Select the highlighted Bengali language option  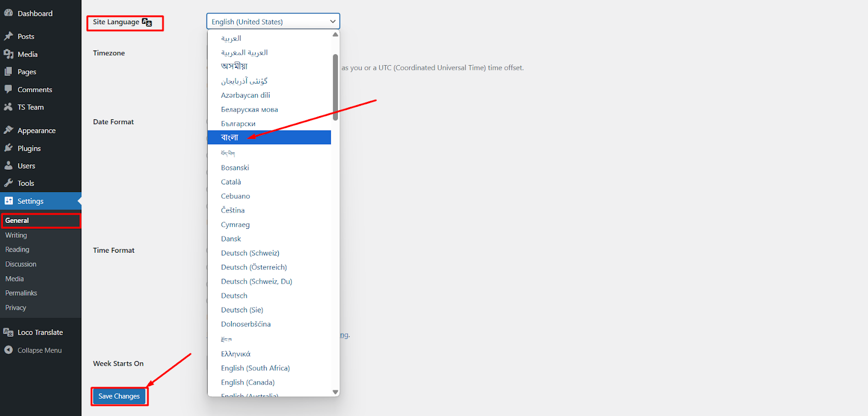[x=269, y=137]
